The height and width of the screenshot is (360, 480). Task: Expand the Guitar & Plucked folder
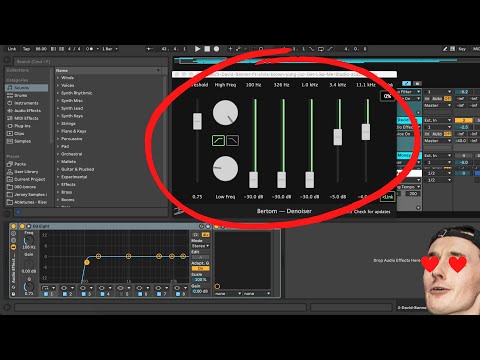pyautogui.click(x=58, y=169)
